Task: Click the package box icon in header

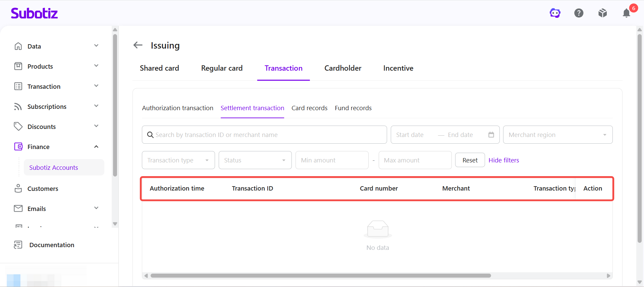Action: 603,13
